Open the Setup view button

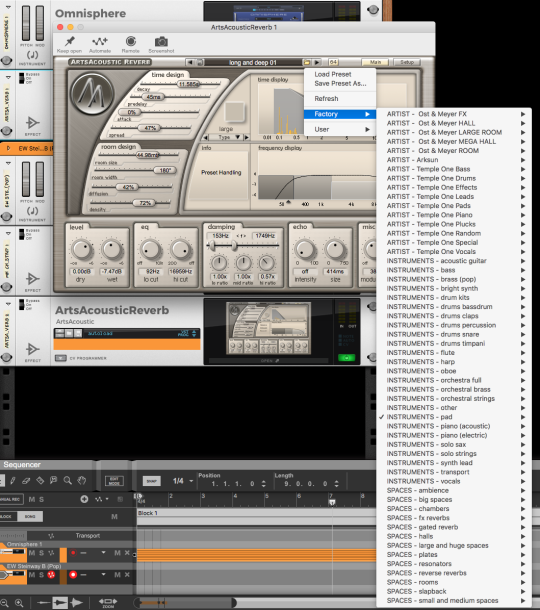click(x=407, y=62)
